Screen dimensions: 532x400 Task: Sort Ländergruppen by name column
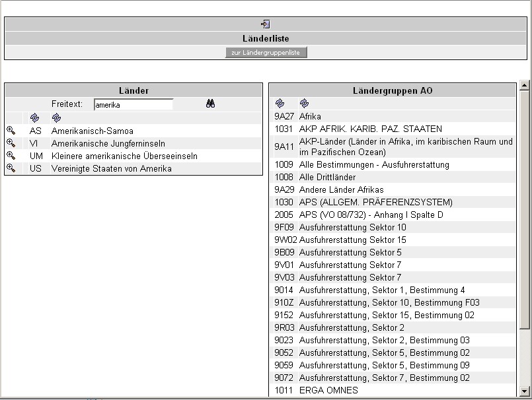pos(304,103)
